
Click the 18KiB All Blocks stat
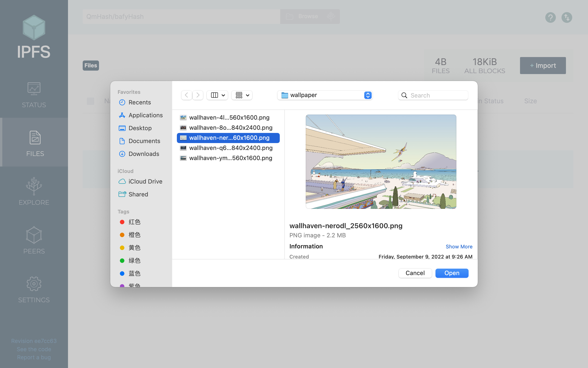tap(484, 66)
